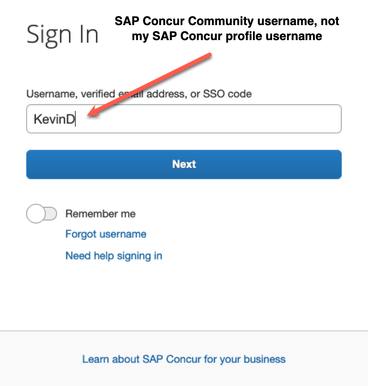
Task: Click the round knob of Remember me switch
Action: click(x=35, y=214)
